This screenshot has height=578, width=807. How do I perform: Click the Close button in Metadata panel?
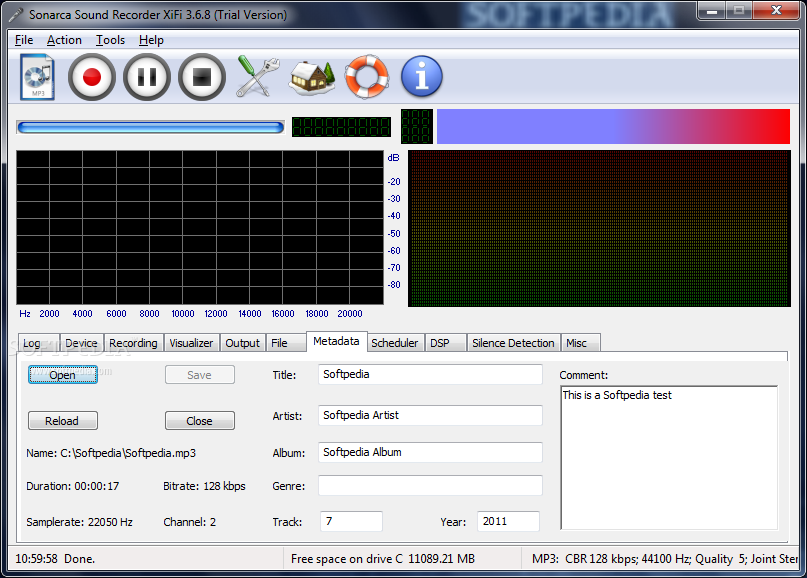point(199,421)
